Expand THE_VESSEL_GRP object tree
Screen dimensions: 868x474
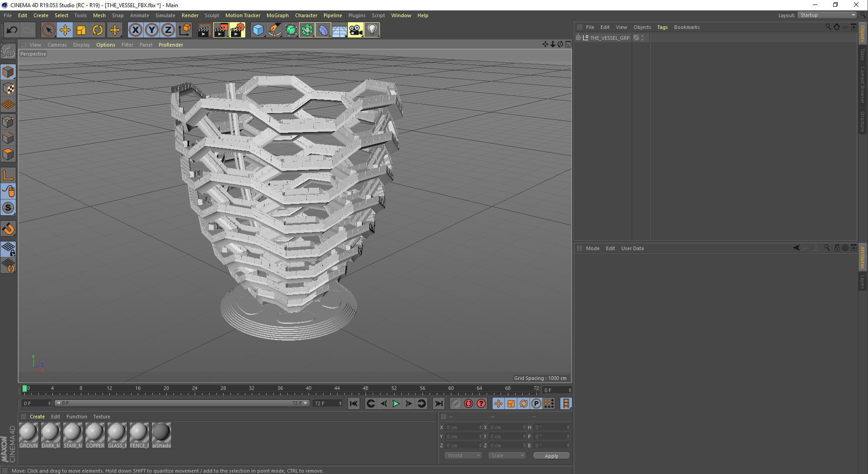[x=578, y=38]
